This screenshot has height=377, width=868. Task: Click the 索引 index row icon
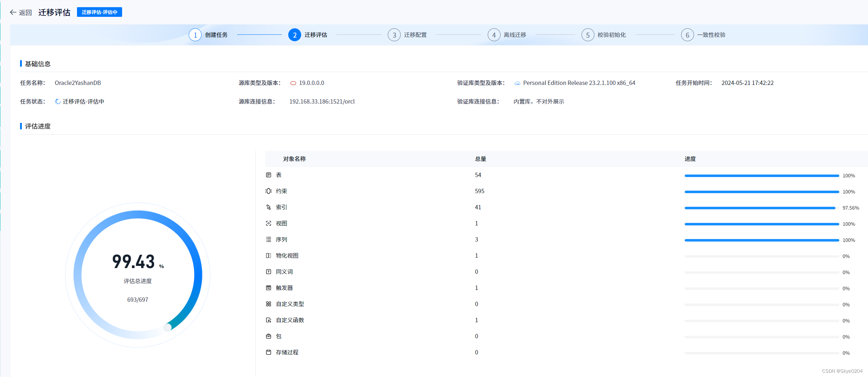point(269,207)
